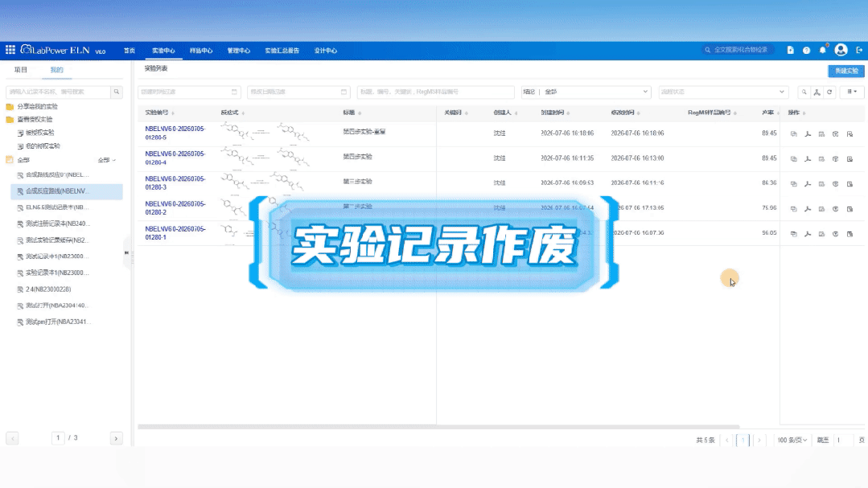Export PDF for row 01280-2
This screenshot has height=488, width=868.
pyautogui.click(x=808, y=209)
